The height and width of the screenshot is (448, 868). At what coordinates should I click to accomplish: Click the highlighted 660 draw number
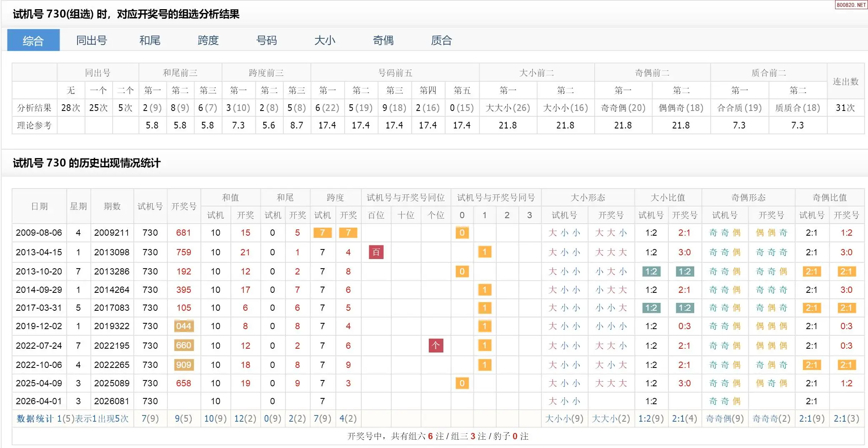[x=183, y=345]
